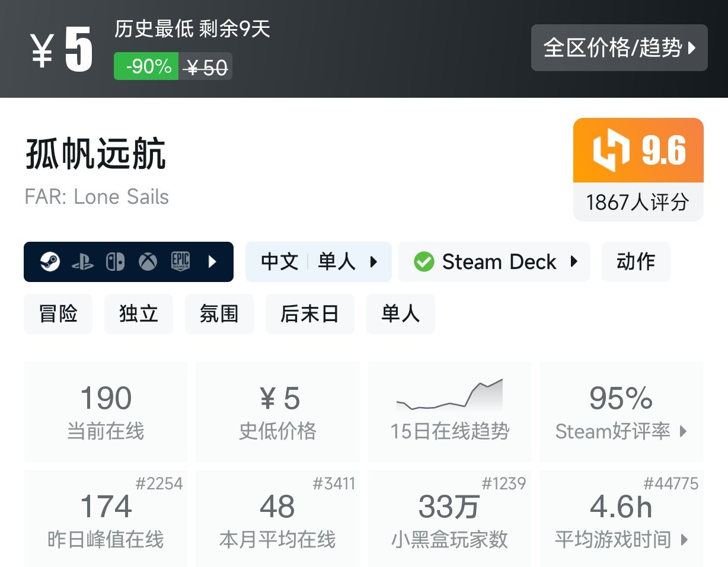Screen dimensions: 728x567
Task: Click the orange Xiaoheihe 9.6 rating badge
Action: (638, 150)
